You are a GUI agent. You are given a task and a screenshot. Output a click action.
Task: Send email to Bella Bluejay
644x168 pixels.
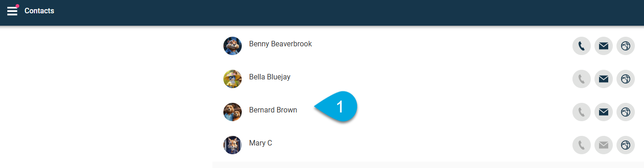(604, 79)
